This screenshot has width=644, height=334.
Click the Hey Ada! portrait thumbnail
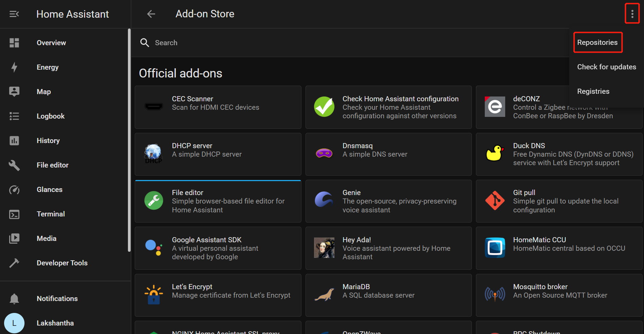[x=324, y=248]
